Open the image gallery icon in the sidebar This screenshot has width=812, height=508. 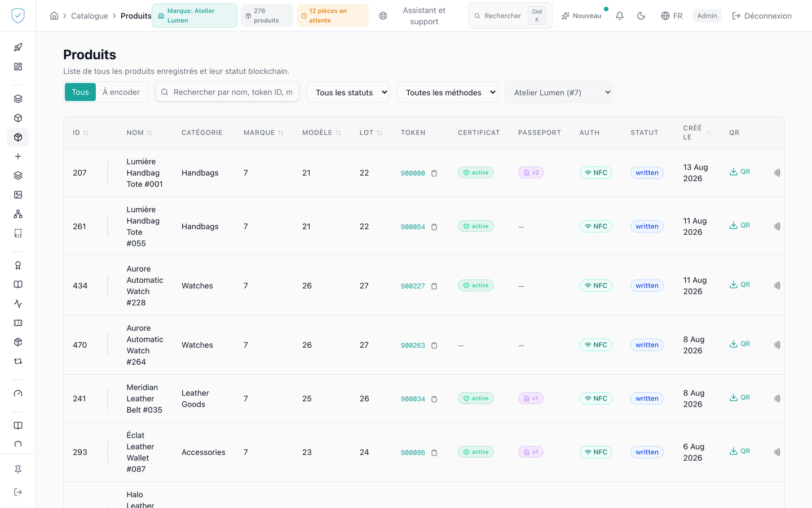(x=18, y=195)
